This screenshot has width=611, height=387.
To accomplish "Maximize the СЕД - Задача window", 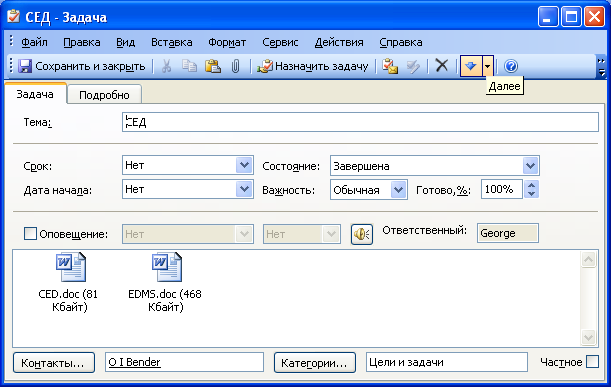I will point(571,17).
